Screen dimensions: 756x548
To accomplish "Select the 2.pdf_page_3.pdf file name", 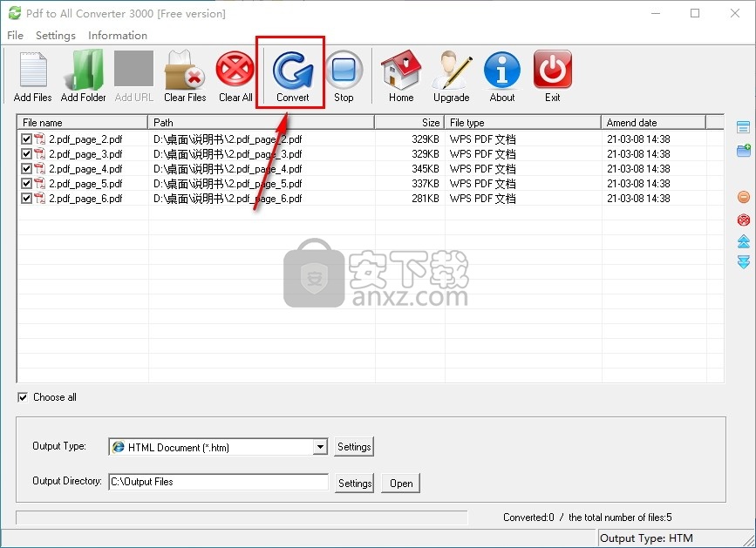I will click(x=85, y=154).
